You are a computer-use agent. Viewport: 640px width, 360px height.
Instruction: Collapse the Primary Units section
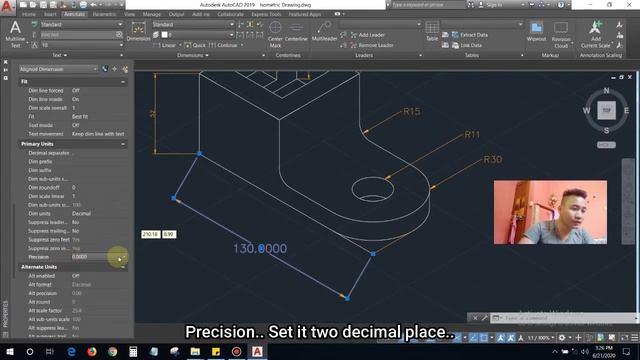[123, 144]
